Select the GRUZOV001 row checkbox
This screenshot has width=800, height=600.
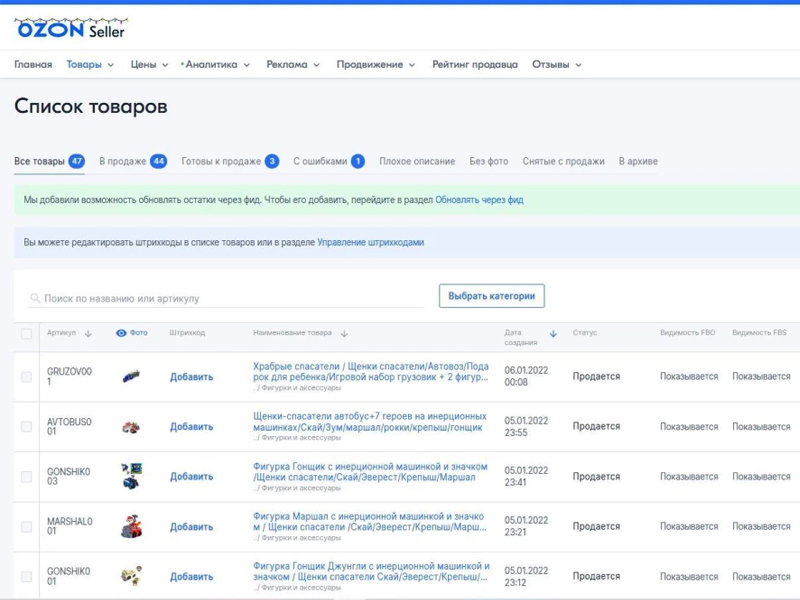tap(27, 377)
